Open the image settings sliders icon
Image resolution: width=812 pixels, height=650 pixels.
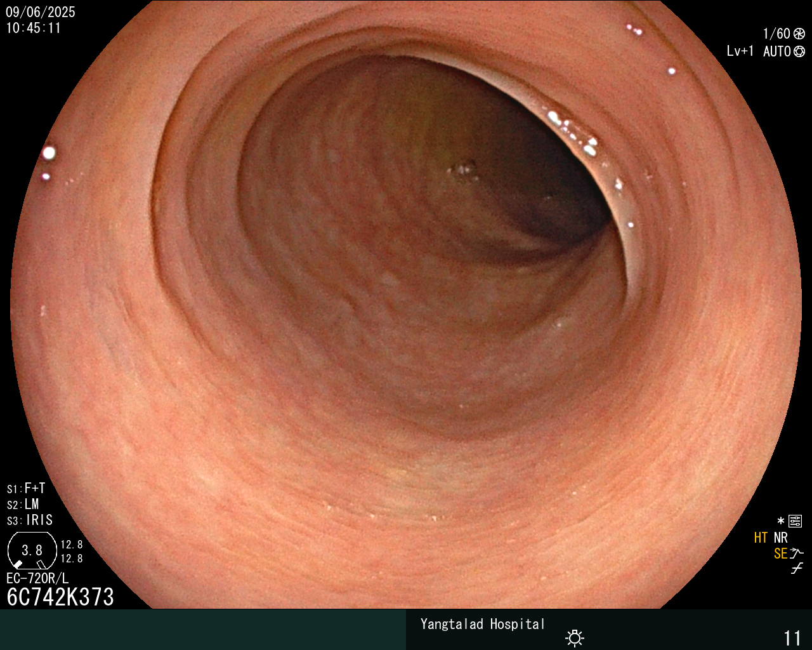click(796, 522)
